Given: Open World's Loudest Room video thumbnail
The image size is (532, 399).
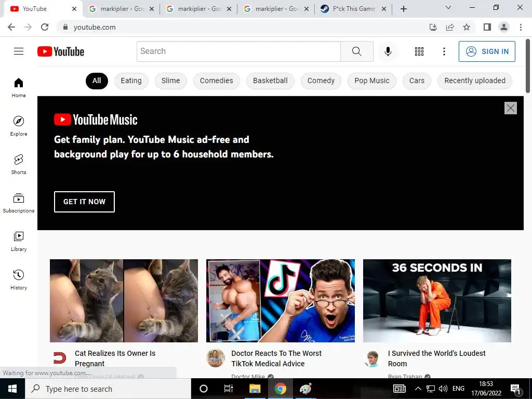Looking at the screenshot, I should 437,301.
